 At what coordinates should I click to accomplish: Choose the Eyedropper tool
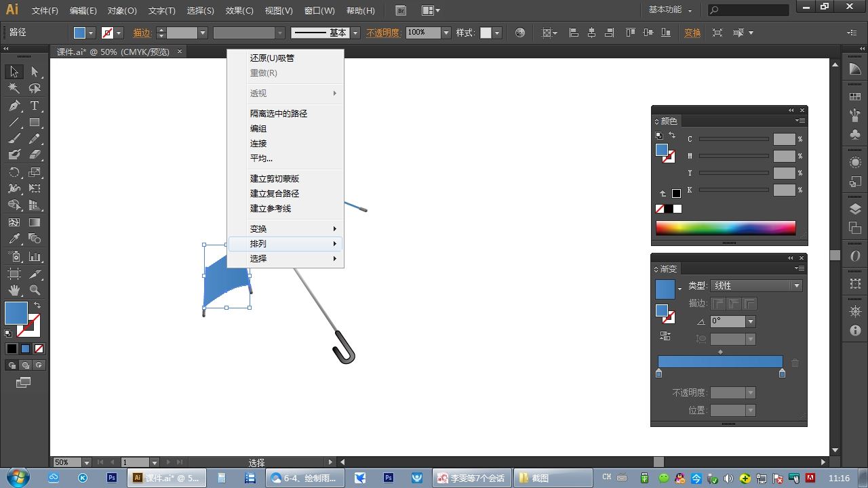[x=14, y=239]
